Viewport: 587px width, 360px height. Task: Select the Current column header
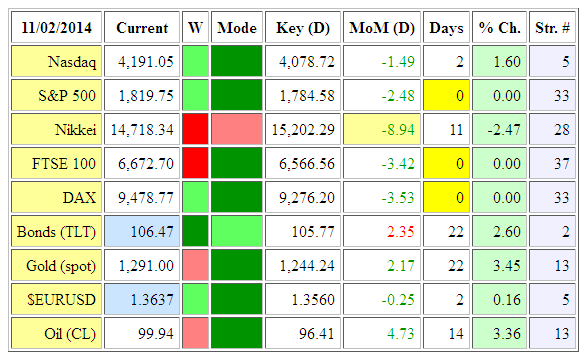tap(142, 27)
